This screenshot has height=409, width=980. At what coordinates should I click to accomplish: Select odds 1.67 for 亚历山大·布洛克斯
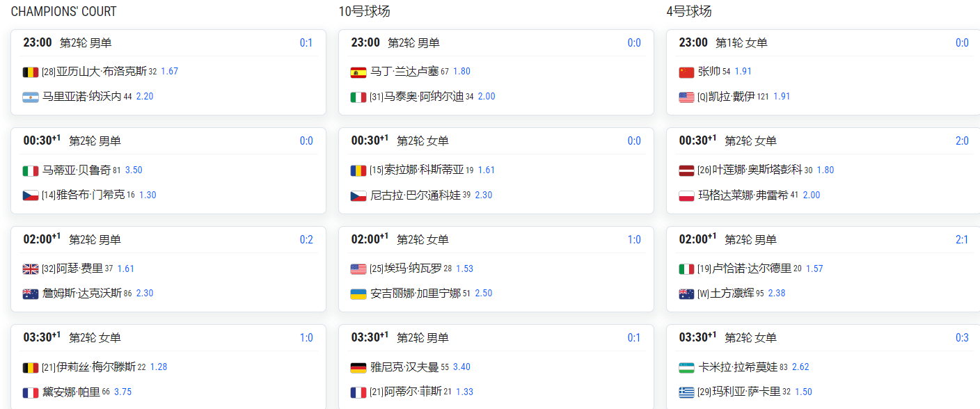coord(169,72)
